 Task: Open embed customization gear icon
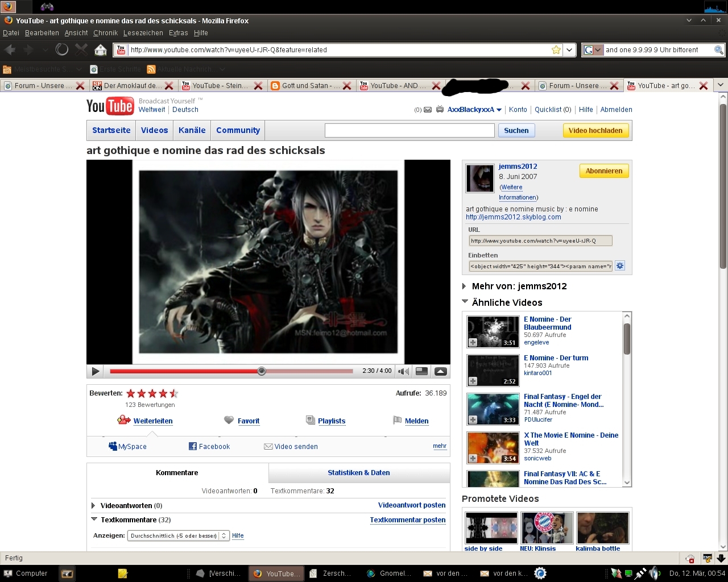[620, 266]
